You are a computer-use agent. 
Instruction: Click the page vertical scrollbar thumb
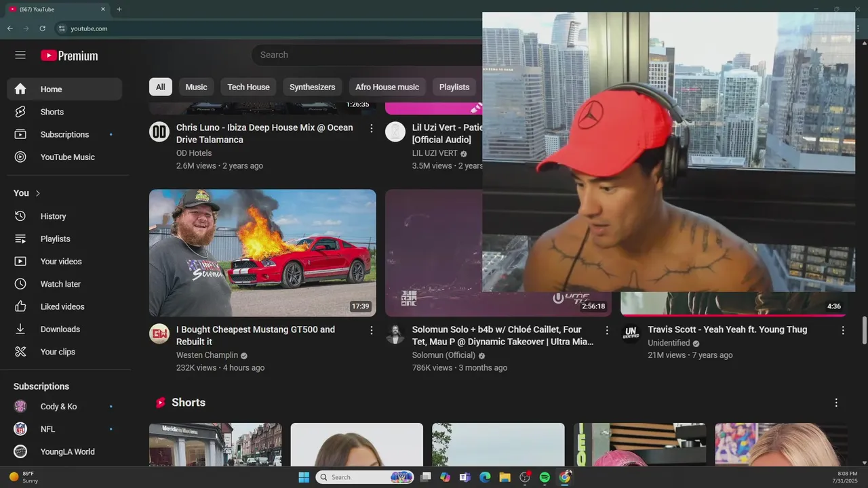(864, 331)
